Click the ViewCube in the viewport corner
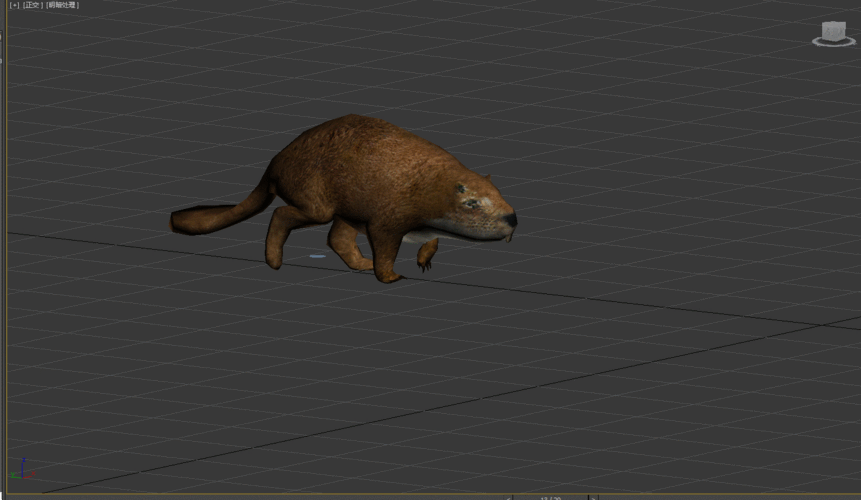The height and width of the screenshot is (500, 861). (832, 30)
